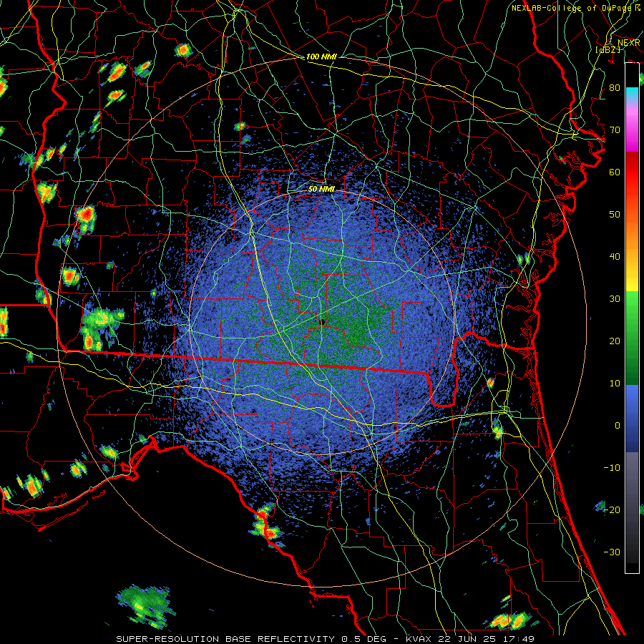Select the -30 value on the dBZ scale
Screen dimensions: 644x644
[x=612, y=552]
